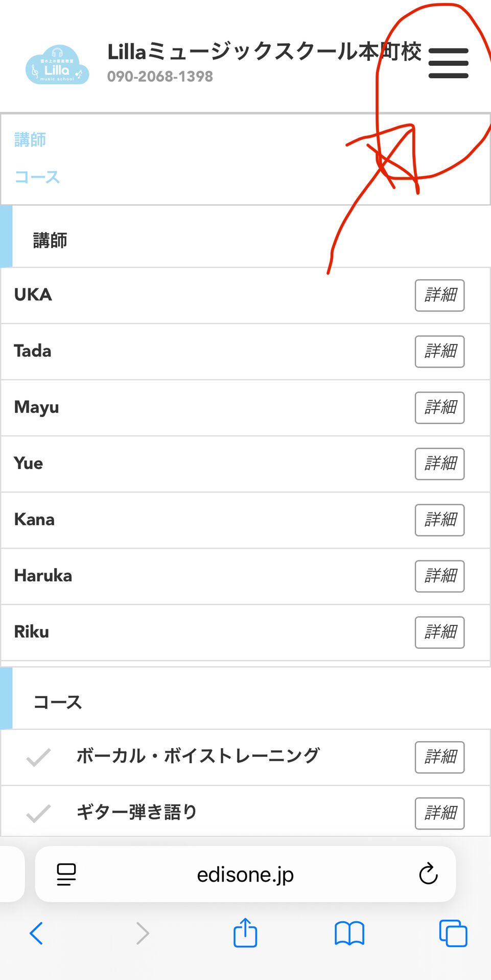Show 詳細 for instructor Haruka
Image resolution: width=491 pixels, height=980 pixels.
pyautogui.click(x=439, y=576)
